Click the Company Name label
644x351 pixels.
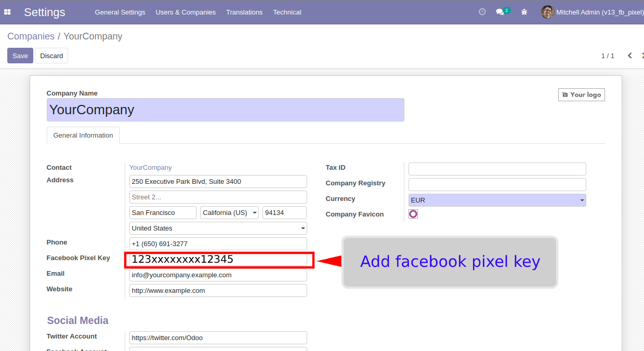[x=72, y=93]
